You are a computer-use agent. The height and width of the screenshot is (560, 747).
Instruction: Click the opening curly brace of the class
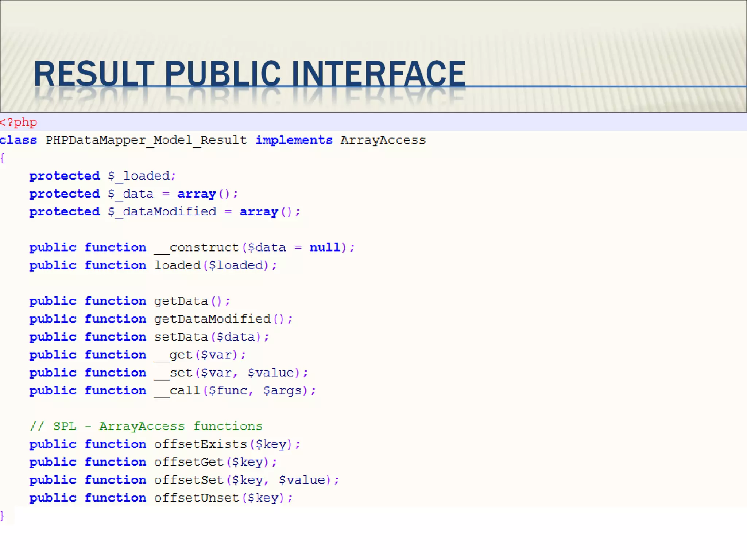(3, 158)
